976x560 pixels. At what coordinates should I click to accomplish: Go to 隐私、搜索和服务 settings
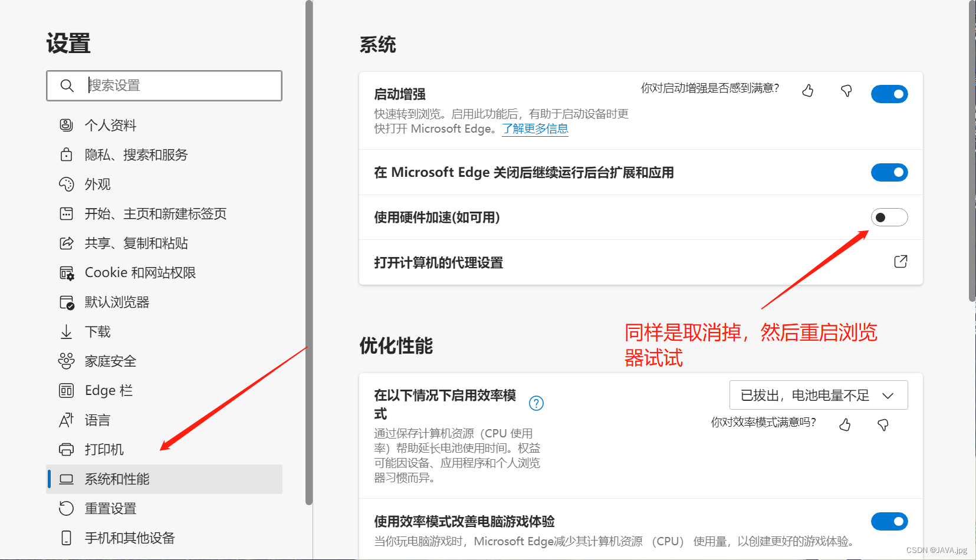[x=165, y=154]
